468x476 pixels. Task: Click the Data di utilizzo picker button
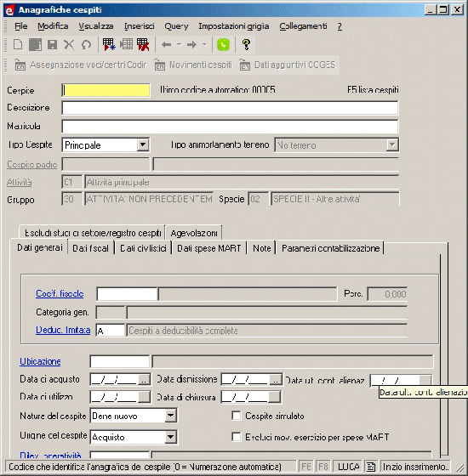tap(144, 397)
